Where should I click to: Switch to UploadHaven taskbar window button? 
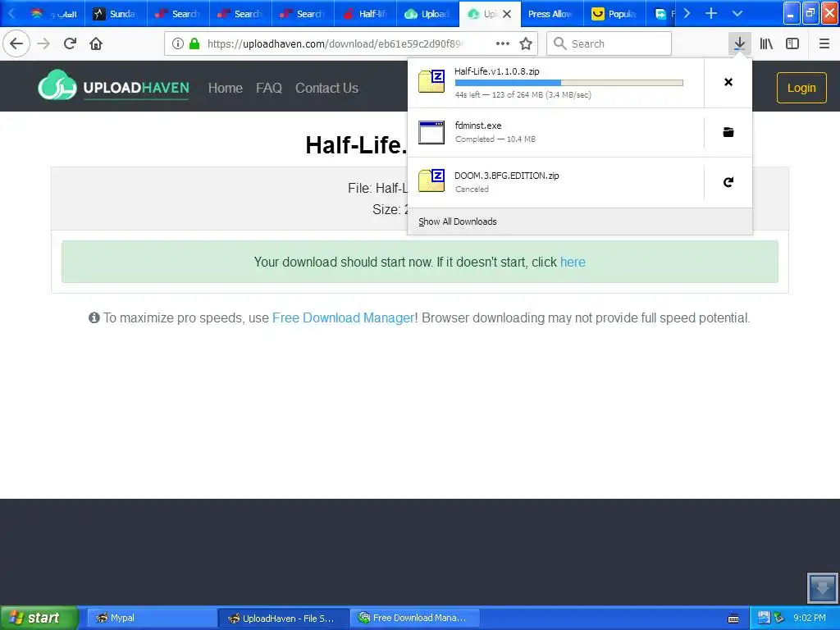[x=283, y=618]
